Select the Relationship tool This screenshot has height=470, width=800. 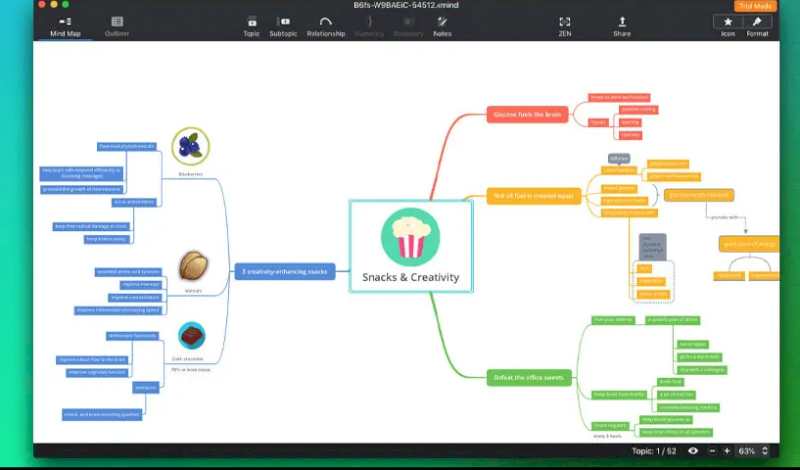325,25
